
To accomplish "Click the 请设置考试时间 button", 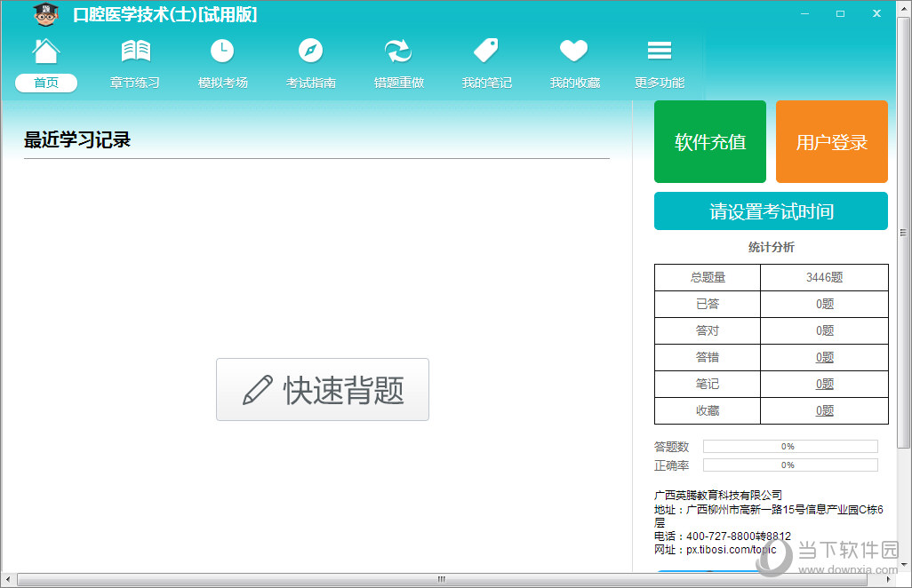I will point(771,211).
